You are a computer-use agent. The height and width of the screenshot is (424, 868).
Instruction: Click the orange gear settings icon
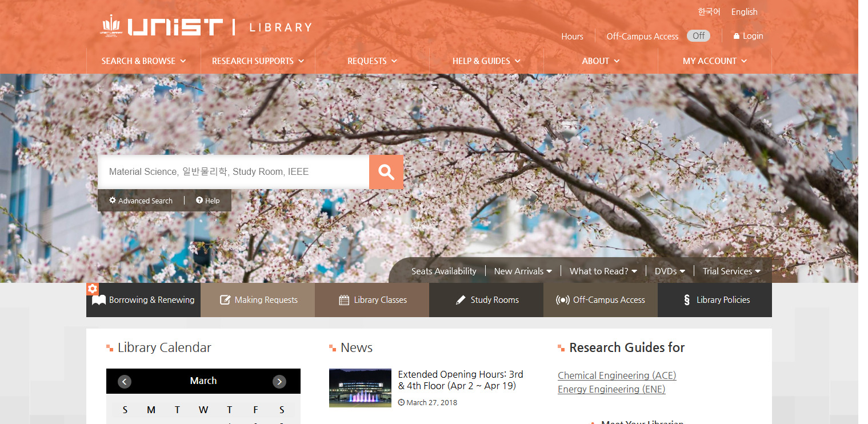pyautogui.click(x=93, y=289)
